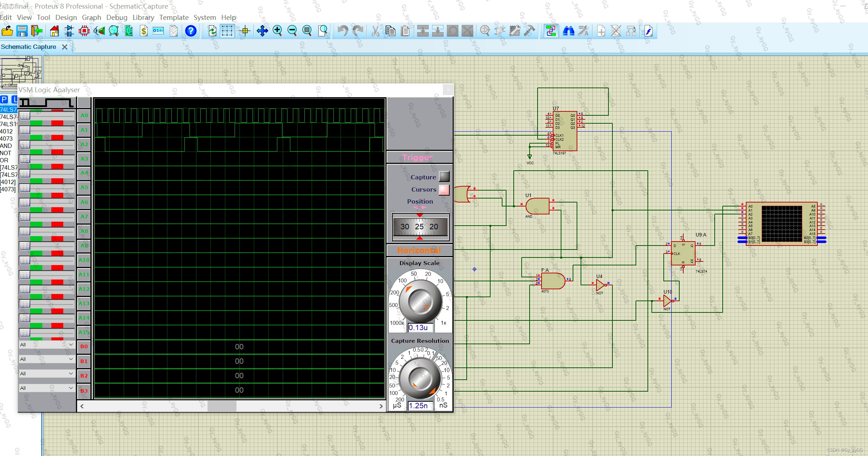Click the Display Scale knob
The width and height of the screenshot is (868, 456).
[x=420, y=301]
